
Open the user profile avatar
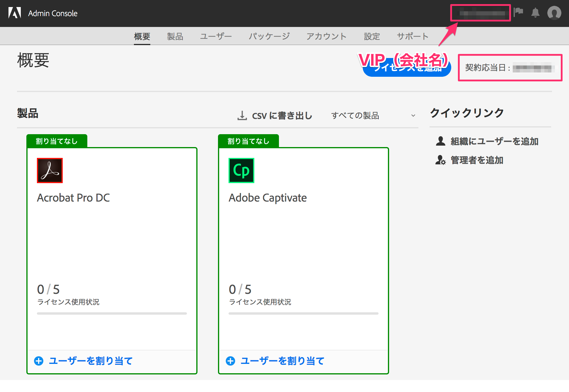tap(554, 13)
